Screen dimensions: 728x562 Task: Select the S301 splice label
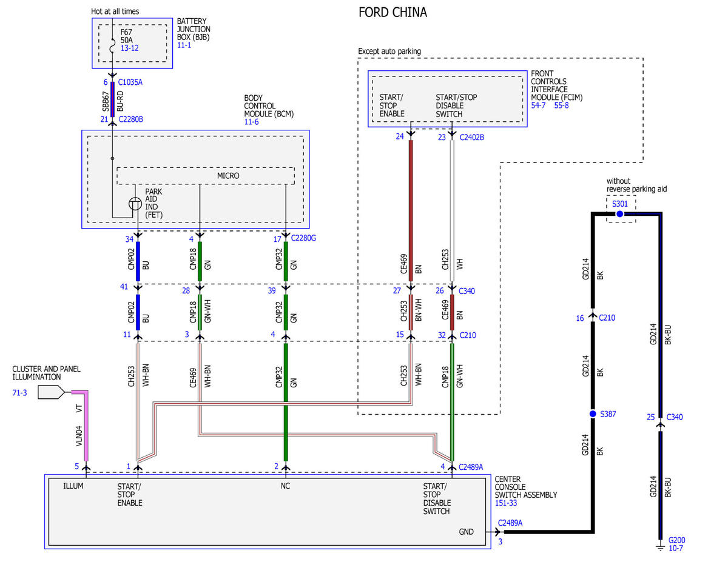point(619,204)
